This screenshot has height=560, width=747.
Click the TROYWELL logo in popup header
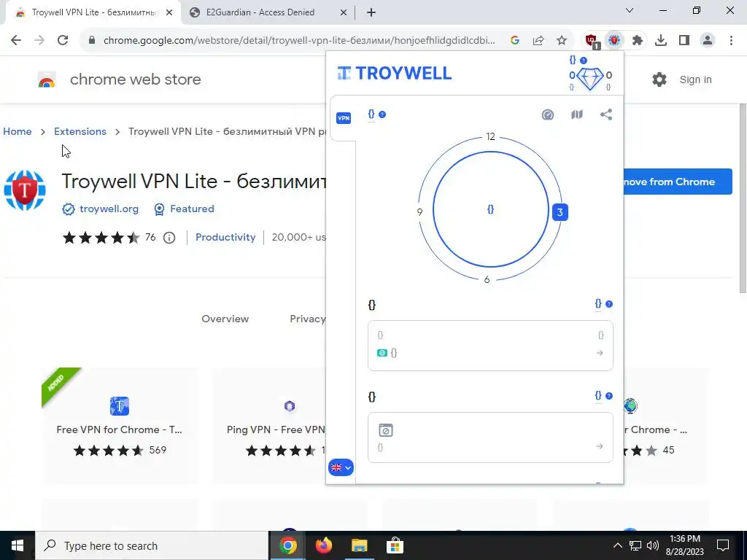pos(394,73)
